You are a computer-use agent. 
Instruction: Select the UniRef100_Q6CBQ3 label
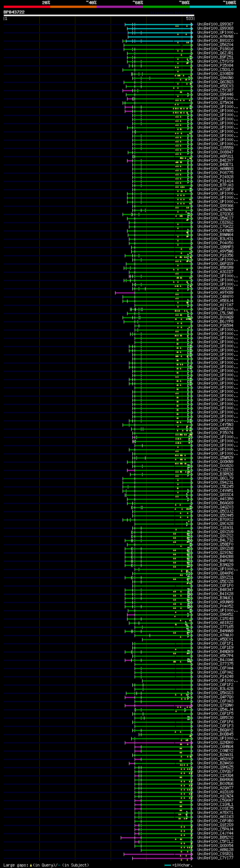pos(215,82)
